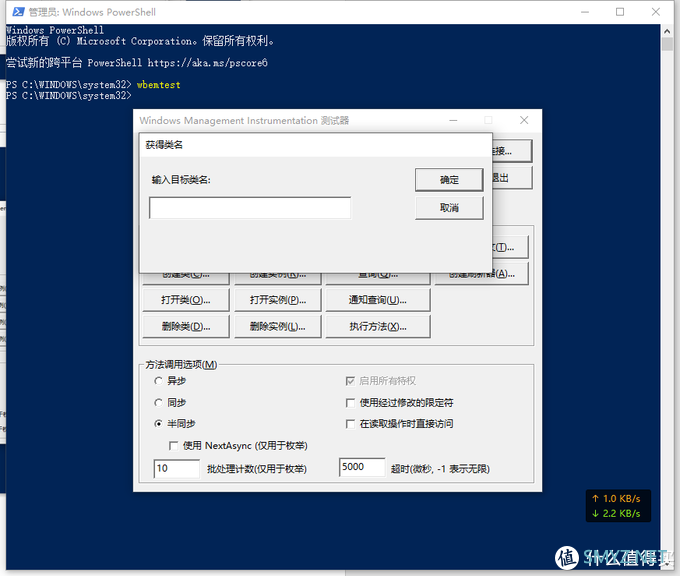Enable 在读取操作时直接访问 checkbox
The width and height of the screenshot is (680, 576).
point(350,424)
